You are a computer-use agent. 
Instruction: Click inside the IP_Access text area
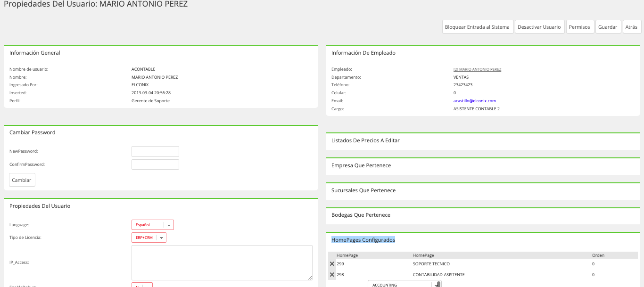click(222, 262)
